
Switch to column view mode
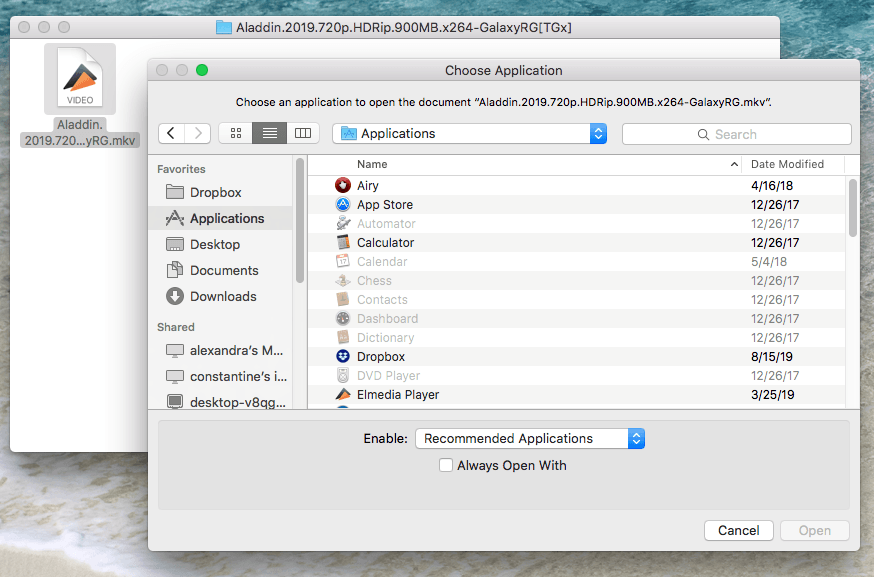point(302,133)
